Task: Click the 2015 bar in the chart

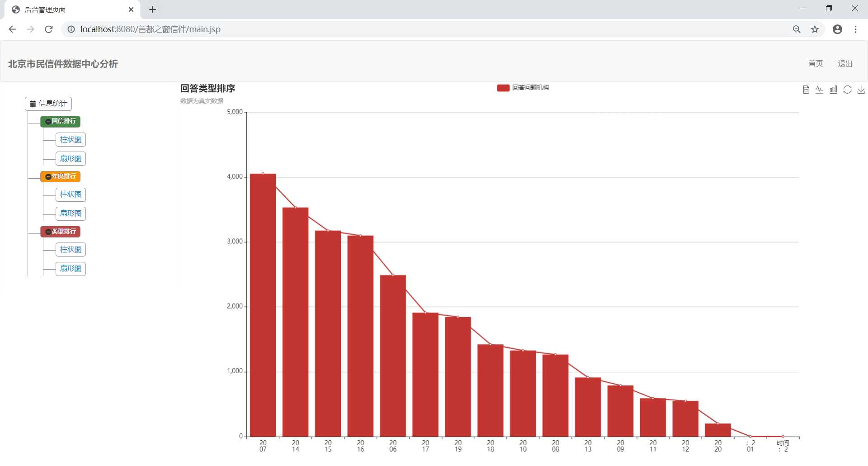Action: (x=328, y=333)
